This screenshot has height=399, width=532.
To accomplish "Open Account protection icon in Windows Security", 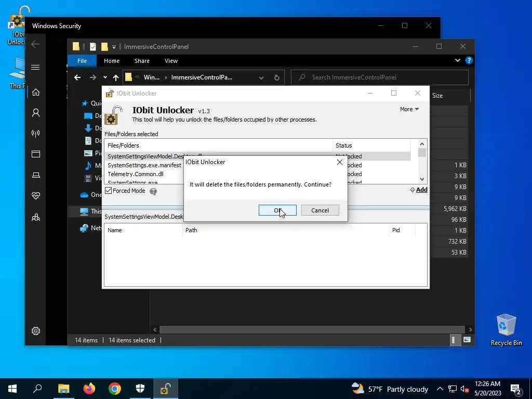I will (x=36, y=113).
